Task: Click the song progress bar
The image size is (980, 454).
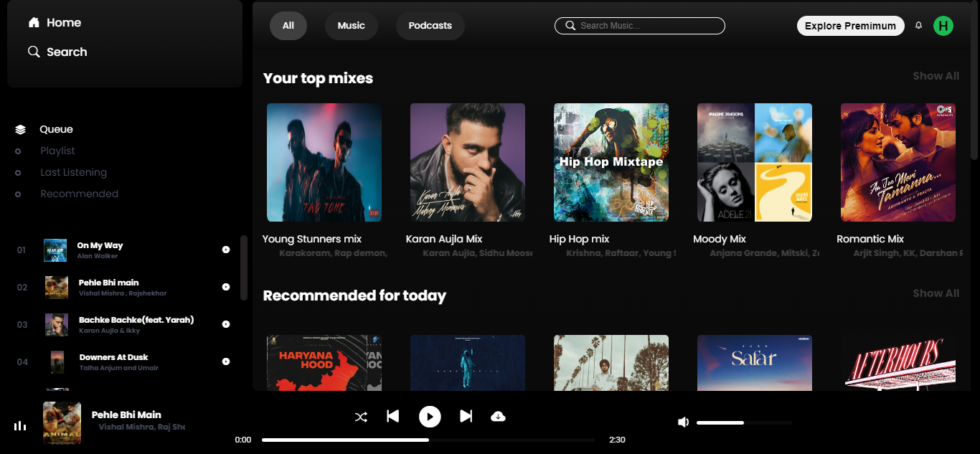Action: tap(428, 440)
